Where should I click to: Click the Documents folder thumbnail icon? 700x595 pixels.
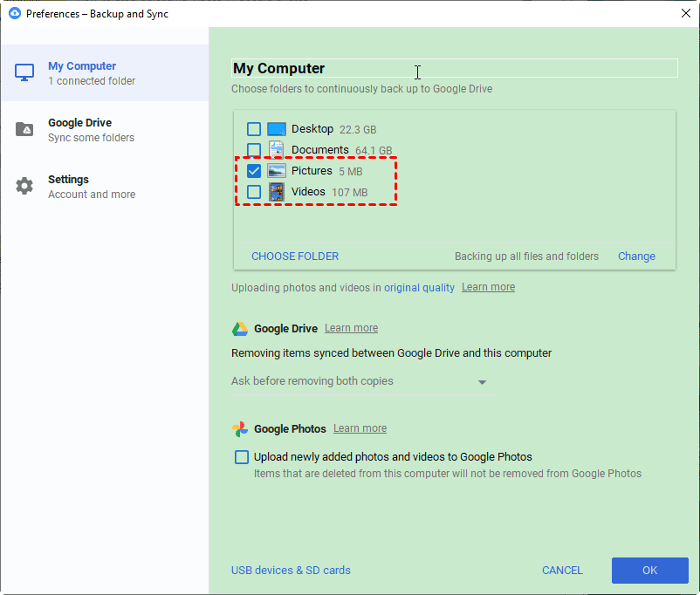tap(277, 149)
